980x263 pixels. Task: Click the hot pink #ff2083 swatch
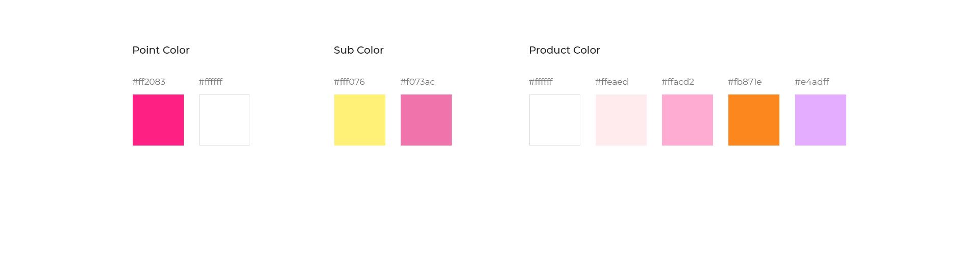pos(158,120)
